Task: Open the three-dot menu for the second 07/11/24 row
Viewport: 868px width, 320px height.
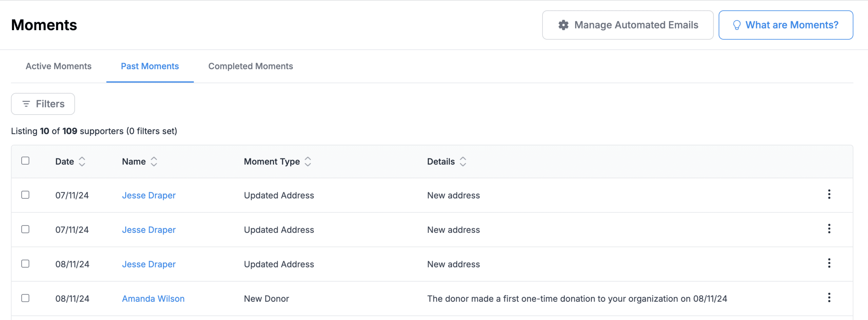Action: (x=829, y=229)
